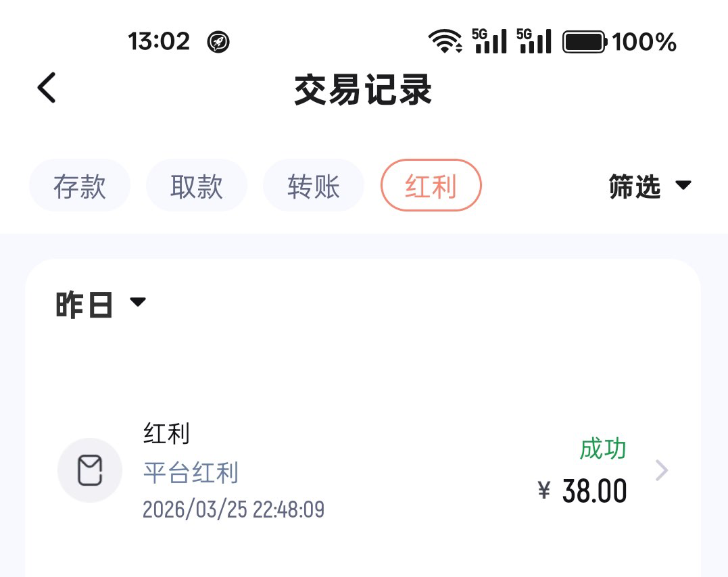Tap the first 5G signal icon
Image resolution: width=728 pixels, height=577 pixels.
click(x=489, y=41)
